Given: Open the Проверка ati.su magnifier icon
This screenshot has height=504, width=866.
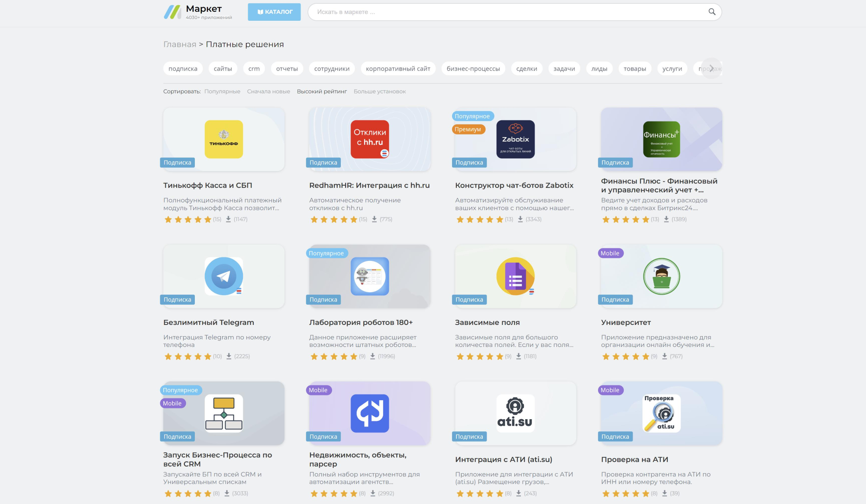Looking at the screenshot, I should click(x=662, y=413).
